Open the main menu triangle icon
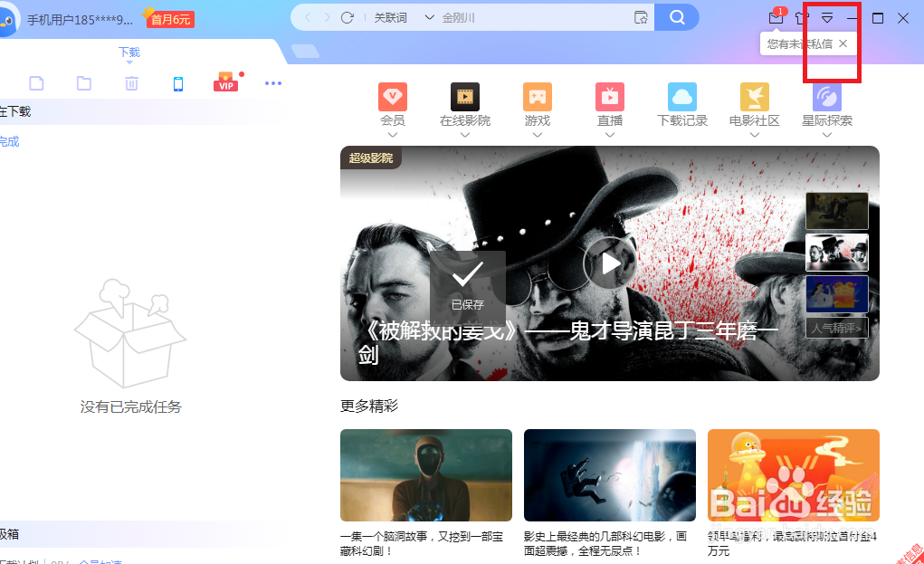Viewport: 924px width, 564px height. [827, 18]
